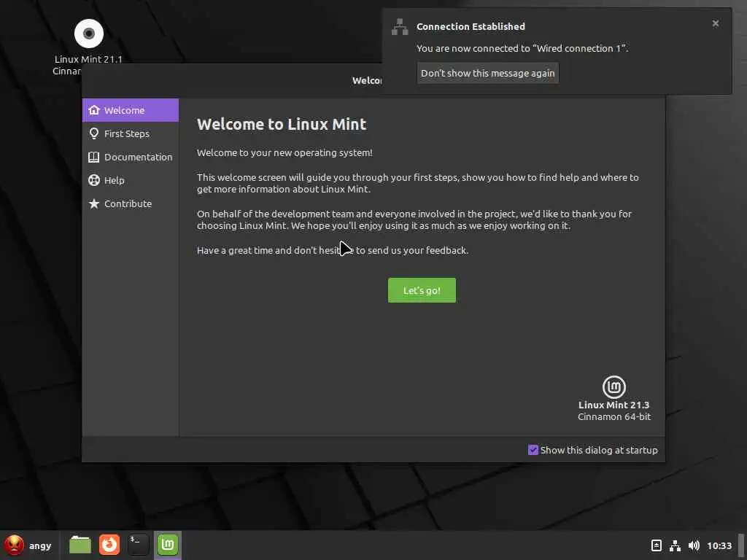Click the Cinnamon 64-bit edition text
The height and width of the screenshot is (560, 747).
[614, 416]
